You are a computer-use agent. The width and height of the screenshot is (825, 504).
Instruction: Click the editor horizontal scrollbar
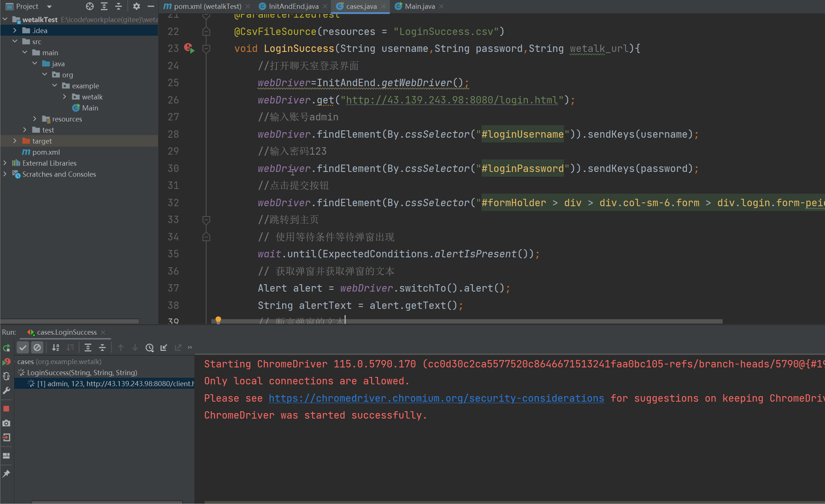point(467,321)
